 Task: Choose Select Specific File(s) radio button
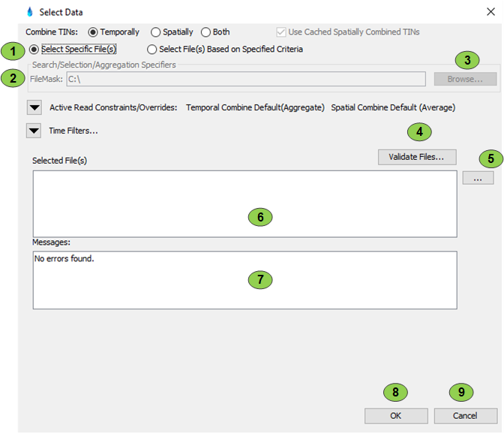[x=34, y=50]
